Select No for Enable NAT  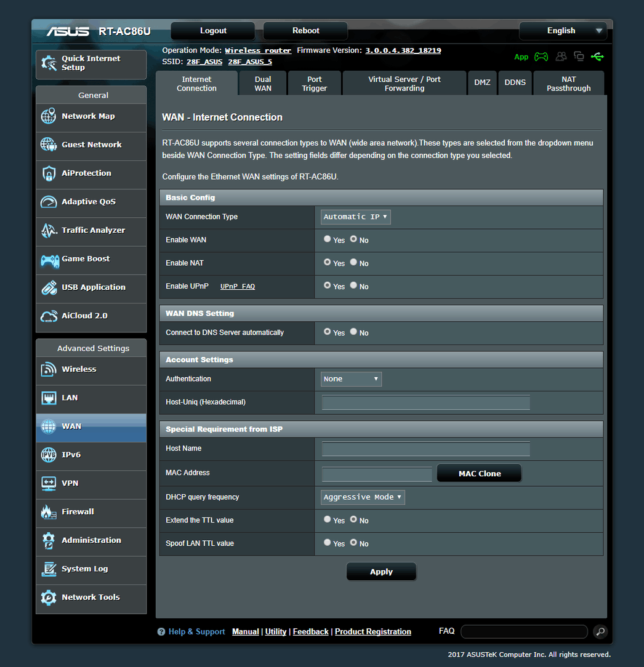353,262
